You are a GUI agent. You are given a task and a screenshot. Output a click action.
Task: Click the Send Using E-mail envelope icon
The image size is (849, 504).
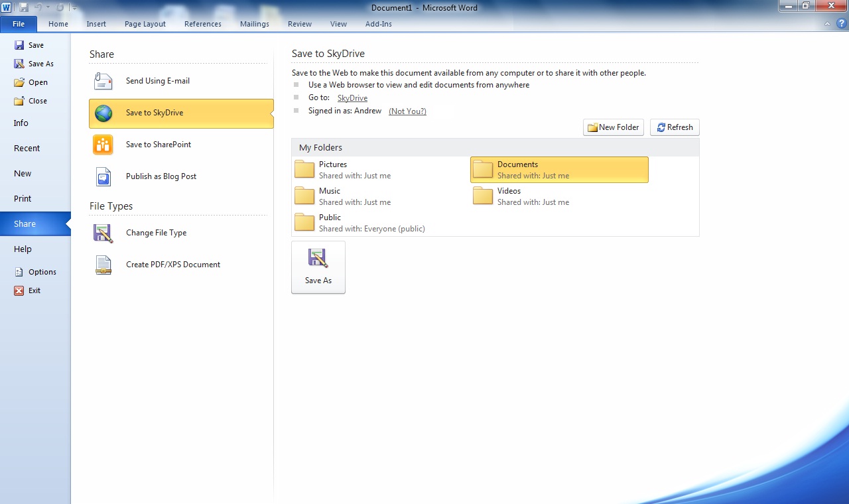tap(103, 81)
